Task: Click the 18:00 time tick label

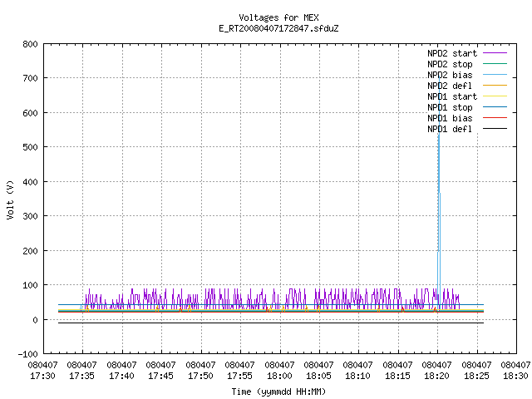Action: tap(279, 377)
